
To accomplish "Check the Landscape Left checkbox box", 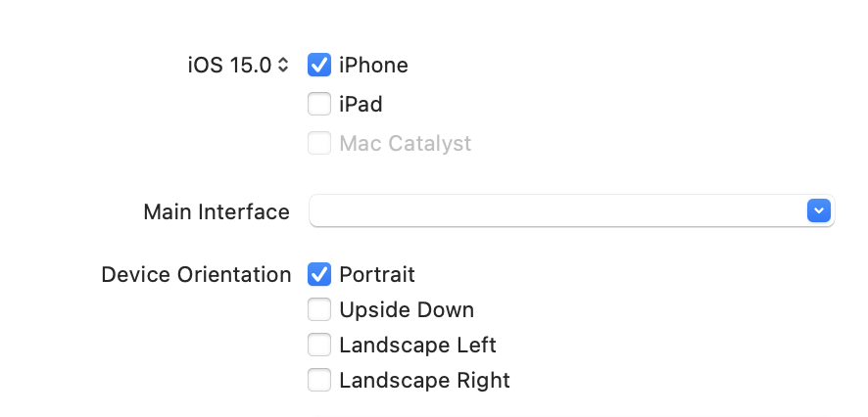I will 319,346.
